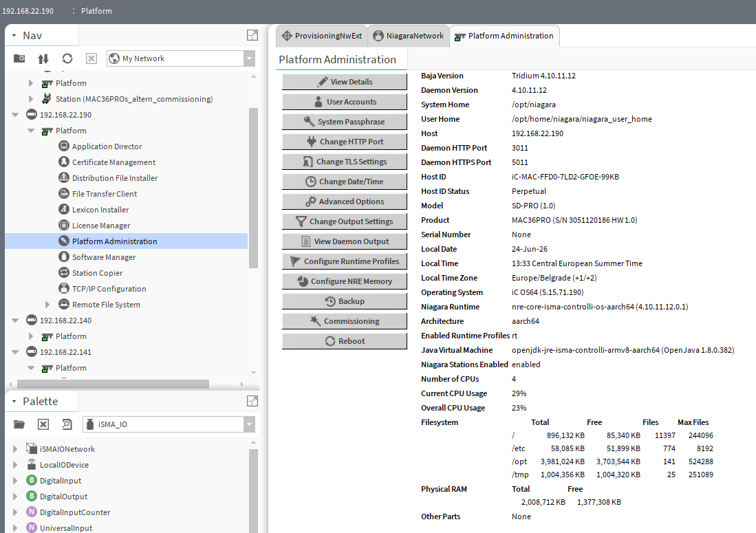Viewport: 756px width, 533px height.
Task: Open License Manager
Action: [x=100, y=226]
